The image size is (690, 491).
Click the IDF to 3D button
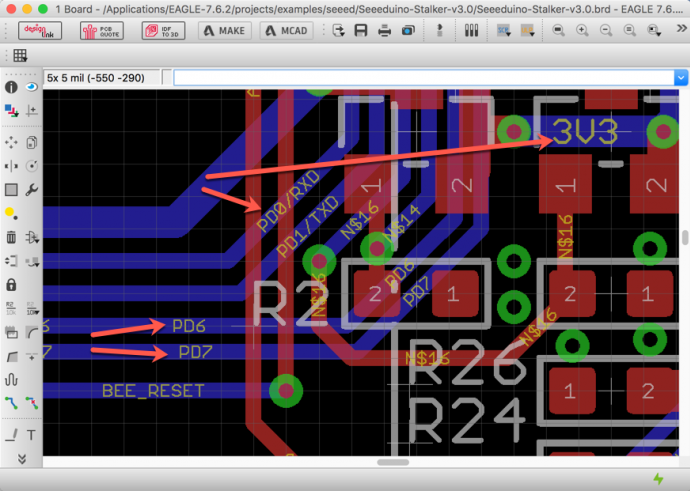click(163, 31)
